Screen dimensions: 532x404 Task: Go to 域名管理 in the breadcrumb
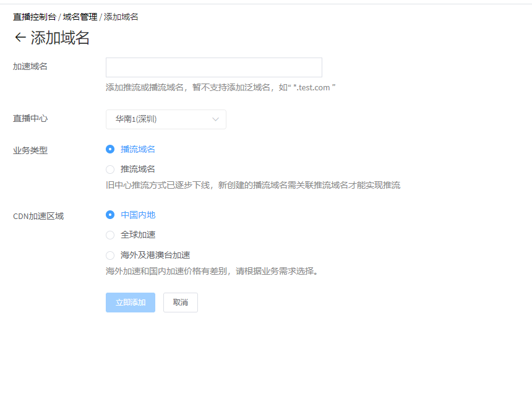point(80,17)
